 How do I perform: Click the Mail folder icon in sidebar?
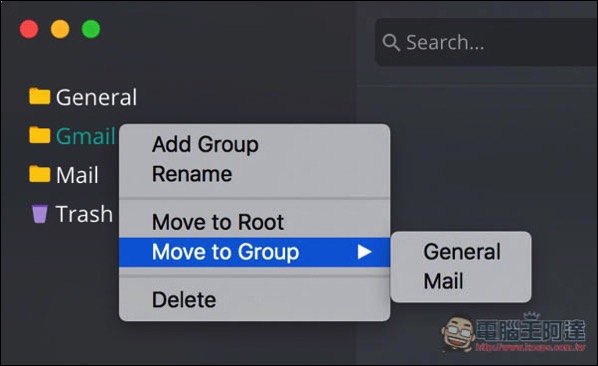click(x=40, y=174)
